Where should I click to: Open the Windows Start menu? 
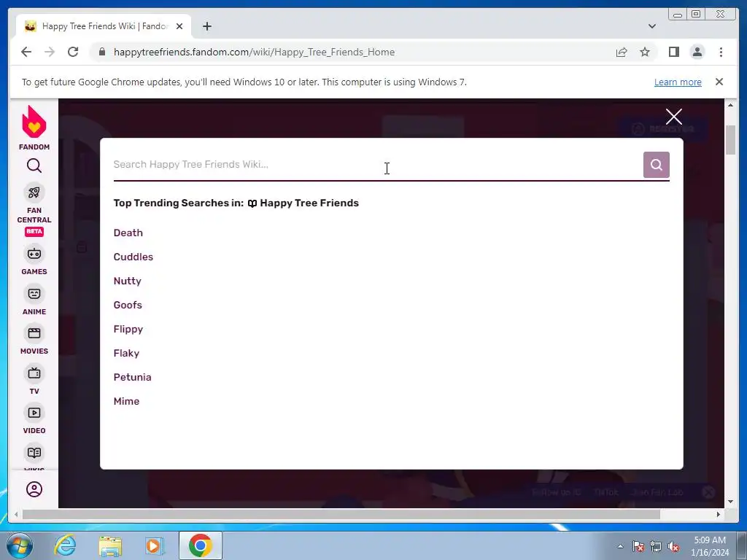[x=20, y=545]
